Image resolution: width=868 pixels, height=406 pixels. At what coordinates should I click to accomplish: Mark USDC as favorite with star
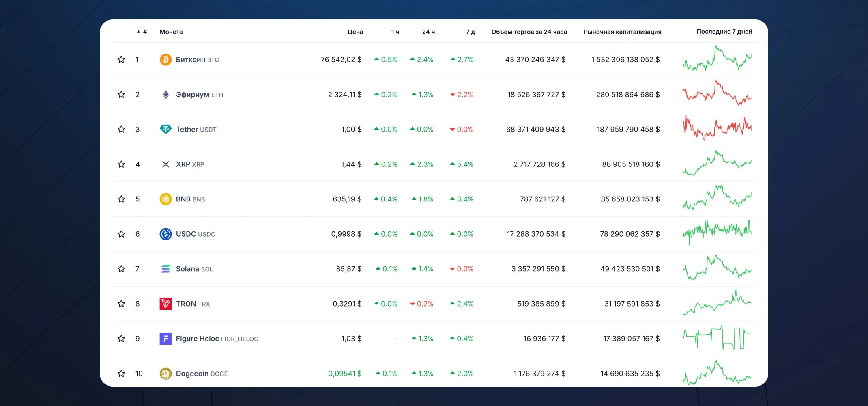pyautogui.click(x=121, y=234)
